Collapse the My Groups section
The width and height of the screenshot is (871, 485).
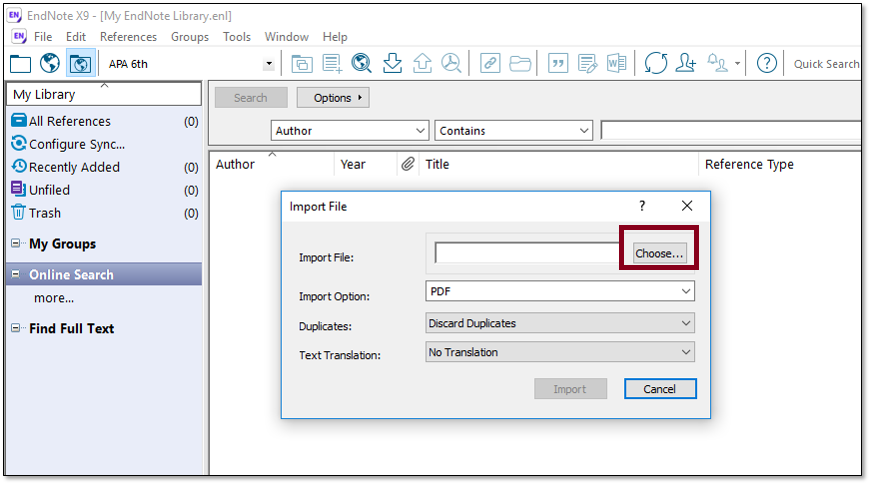(x=16, y=243)
